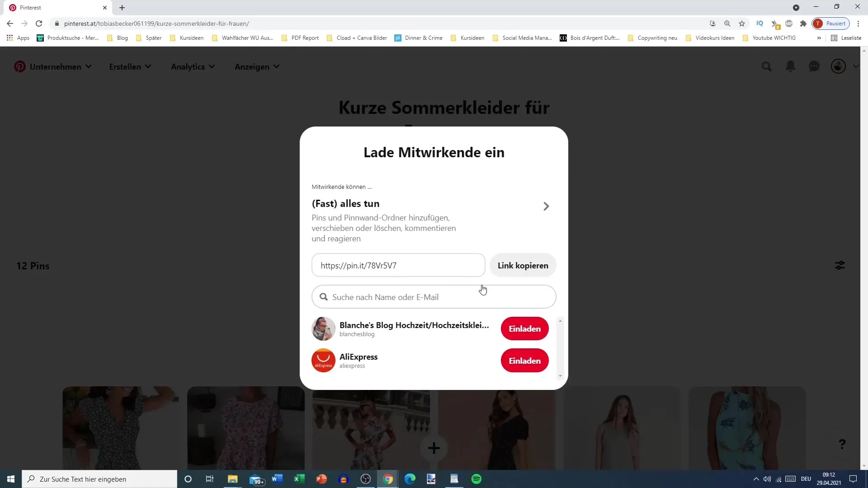Focus the Suche nach Name oder E-Mail field
Viewport: 868px width, 488px height.
click(434, 297)
